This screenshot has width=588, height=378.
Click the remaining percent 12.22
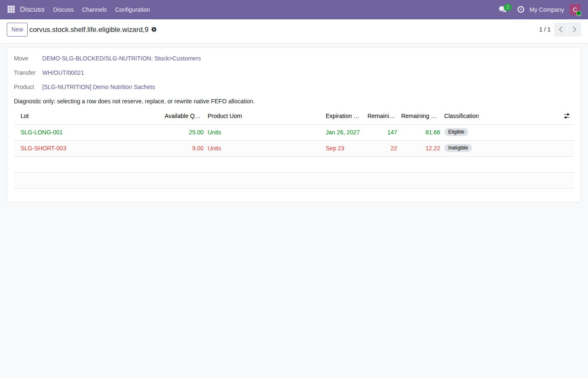[433, 148]
